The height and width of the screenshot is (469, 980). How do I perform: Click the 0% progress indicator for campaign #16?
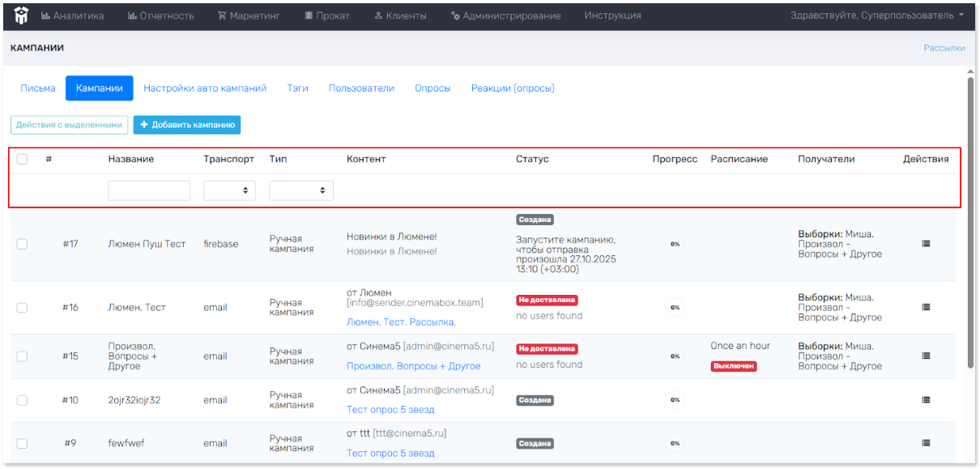click(x=675, y=308)
